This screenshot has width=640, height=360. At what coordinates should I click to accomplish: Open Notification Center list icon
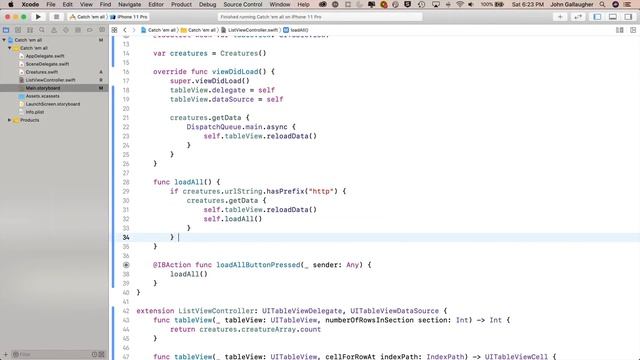click(628, 4)
